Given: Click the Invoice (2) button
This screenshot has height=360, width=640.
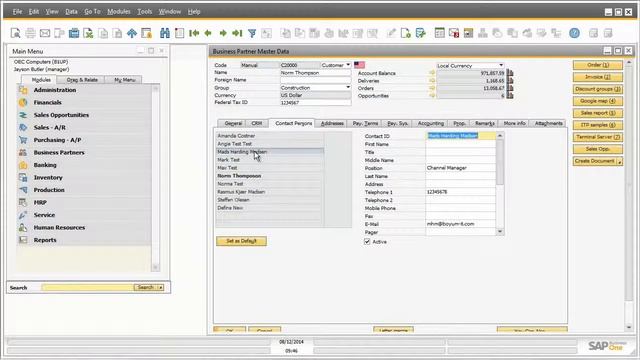Looking at the screenshot, I should pyautogui.click(x=598, y=77).
